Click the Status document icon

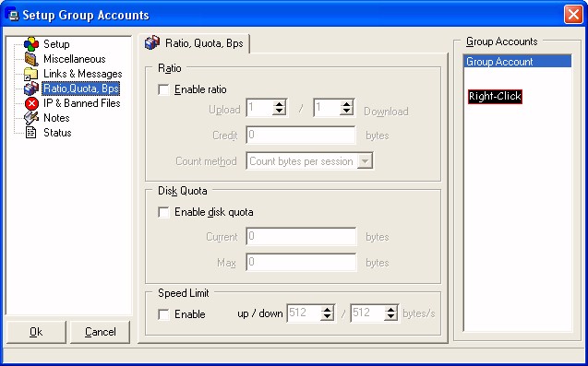pyautogui.click(x=31, y=132)
